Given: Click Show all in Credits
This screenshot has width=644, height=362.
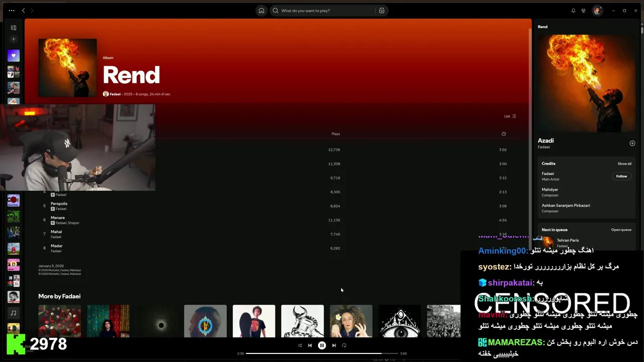Looking at the screenshot, I should pyautogui.click(x=624, y=163).
